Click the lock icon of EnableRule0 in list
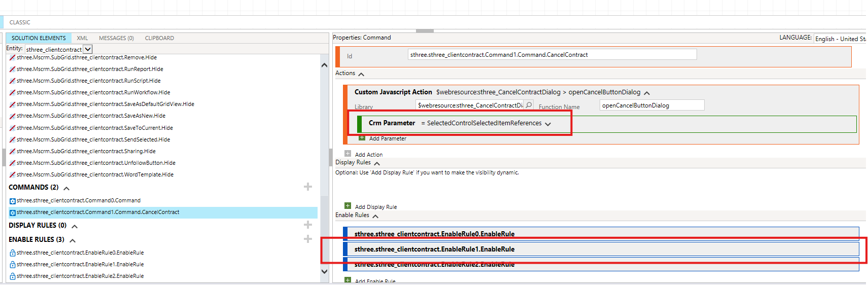868x285 pixels. [12, 253]
